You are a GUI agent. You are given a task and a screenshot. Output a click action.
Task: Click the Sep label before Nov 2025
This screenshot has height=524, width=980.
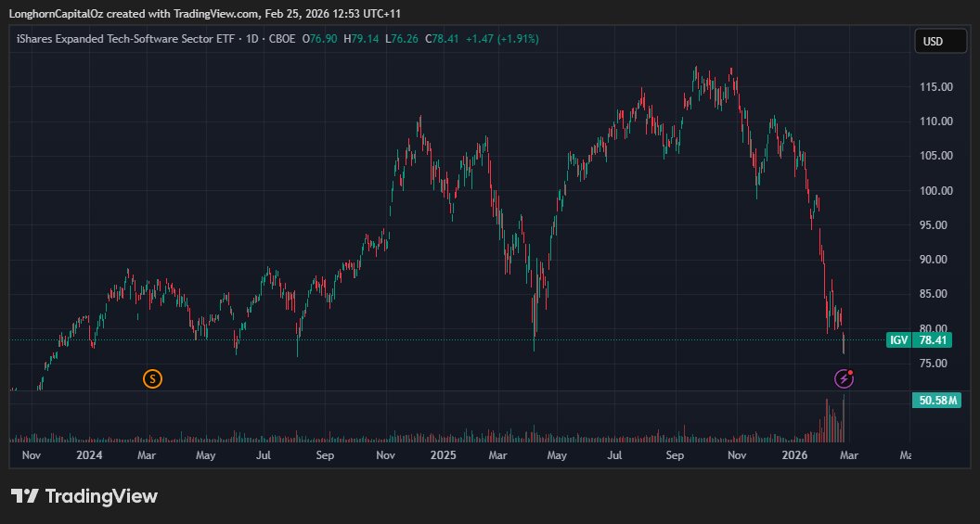click(x=675, y=455)
